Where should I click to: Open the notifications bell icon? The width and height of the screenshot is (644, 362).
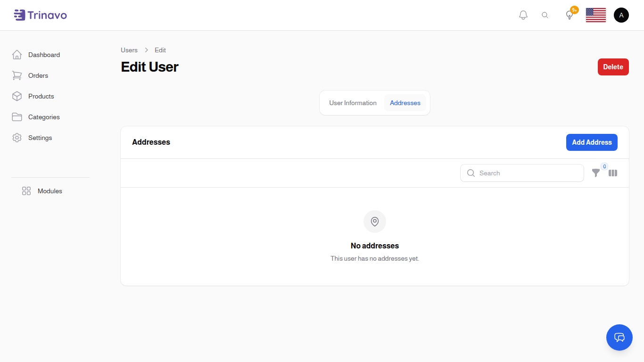(523, 15)
